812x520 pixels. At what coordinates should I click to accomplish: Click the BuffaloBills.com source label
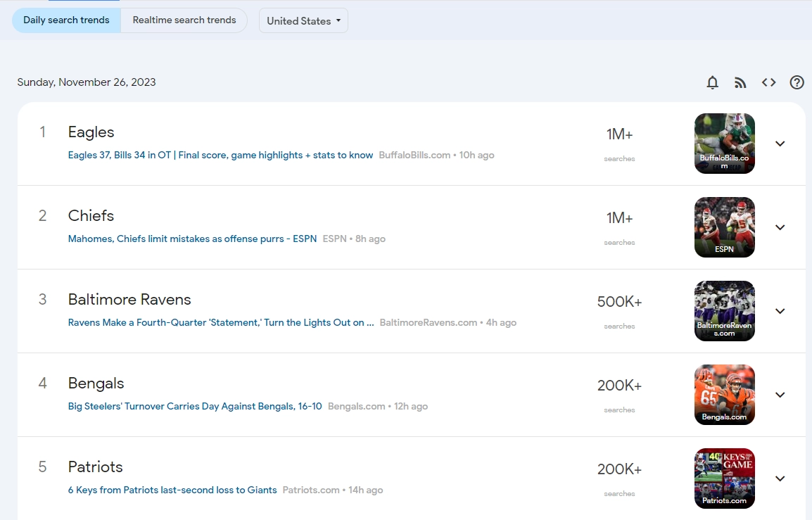click(414, 155)
